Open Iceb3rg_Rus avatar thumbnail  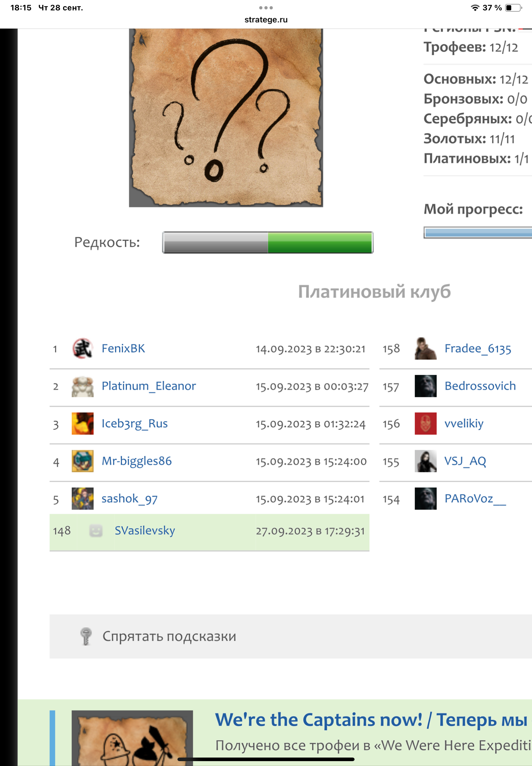coord(82,424)
